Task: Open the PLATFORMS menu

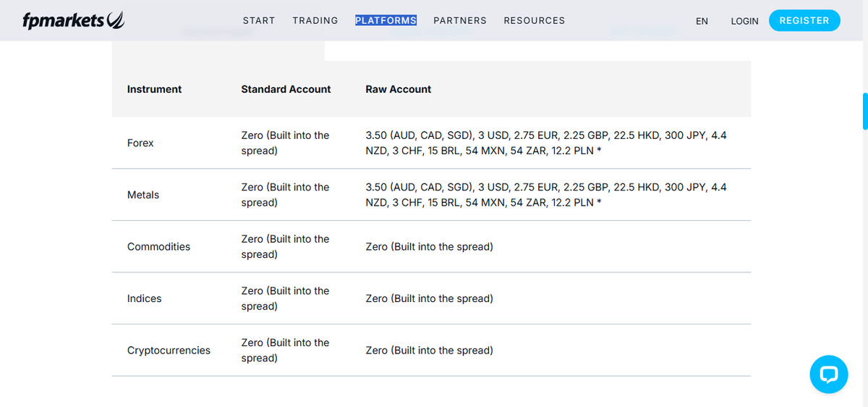Action: click(x=386, y=20)
